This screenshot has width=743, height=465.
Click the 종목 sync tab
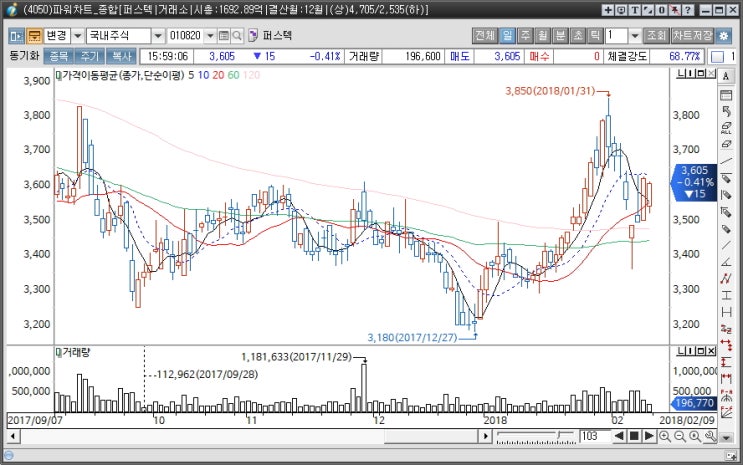(59, 56)
